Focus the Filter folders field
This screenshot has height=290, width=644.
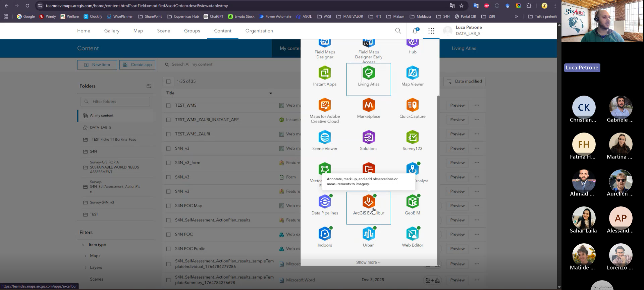click(115, 101)
